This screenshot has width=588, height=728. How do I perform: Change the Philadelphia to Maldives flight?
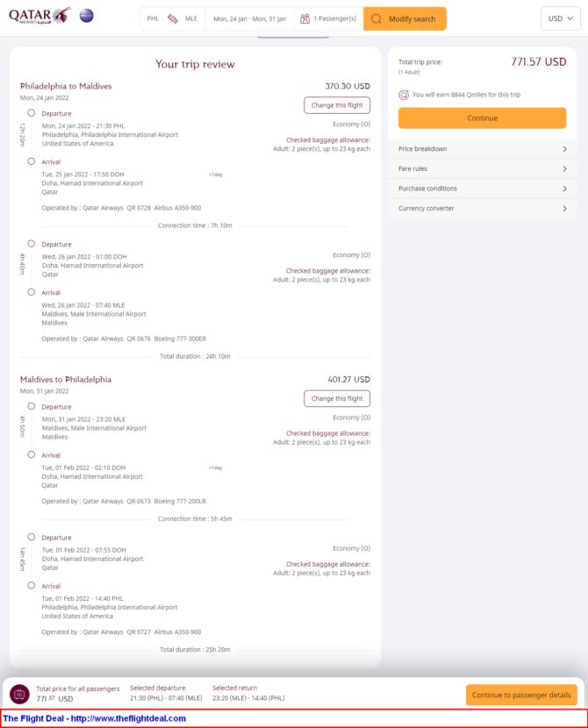337,105
